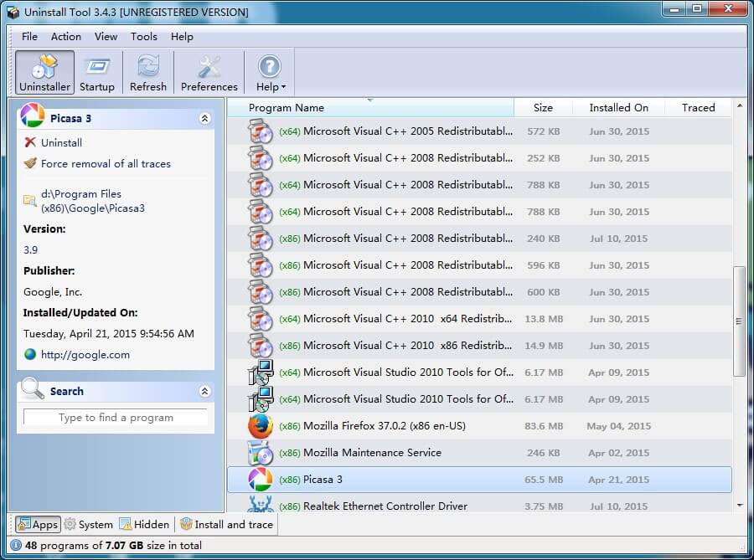
Task: Switch to the Apps tab
Action: coord(38,525)
